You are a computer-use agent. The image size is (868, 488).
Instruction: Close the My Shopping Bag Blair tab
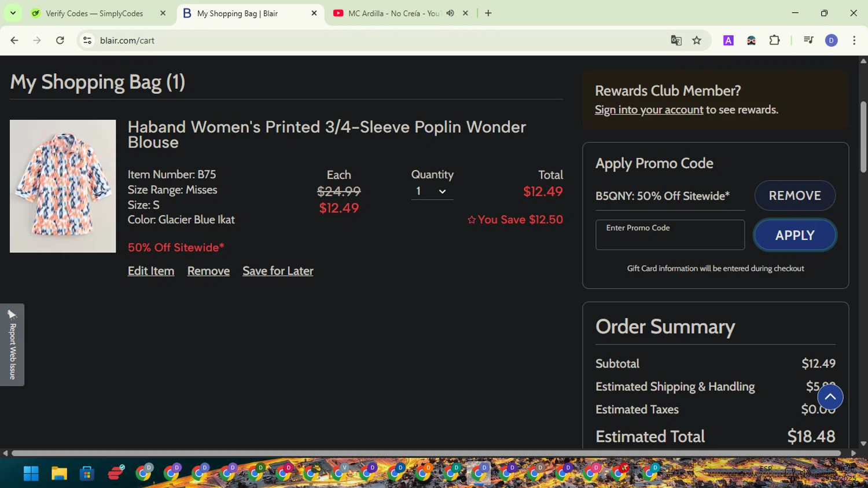[x=314, y=13]
